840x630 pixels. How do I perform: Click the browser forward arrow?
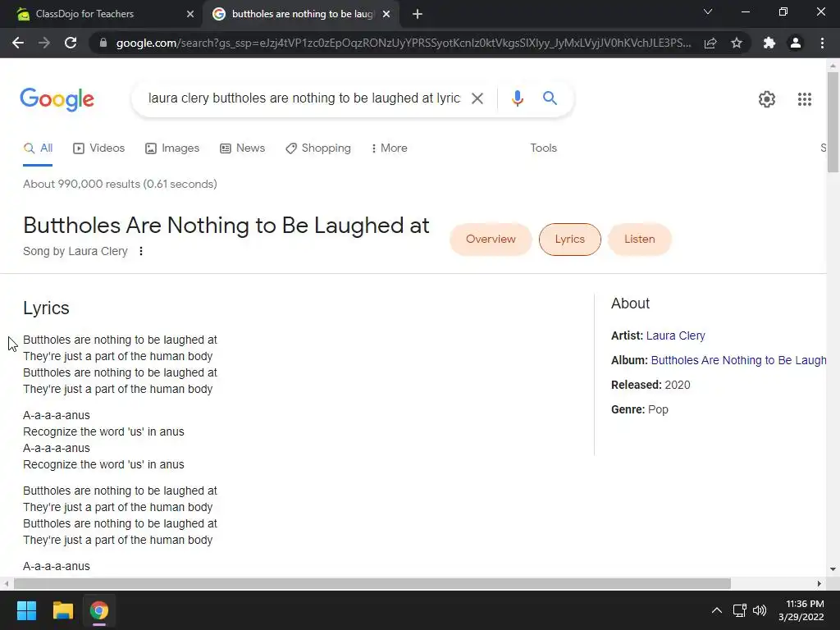(44, 43)
